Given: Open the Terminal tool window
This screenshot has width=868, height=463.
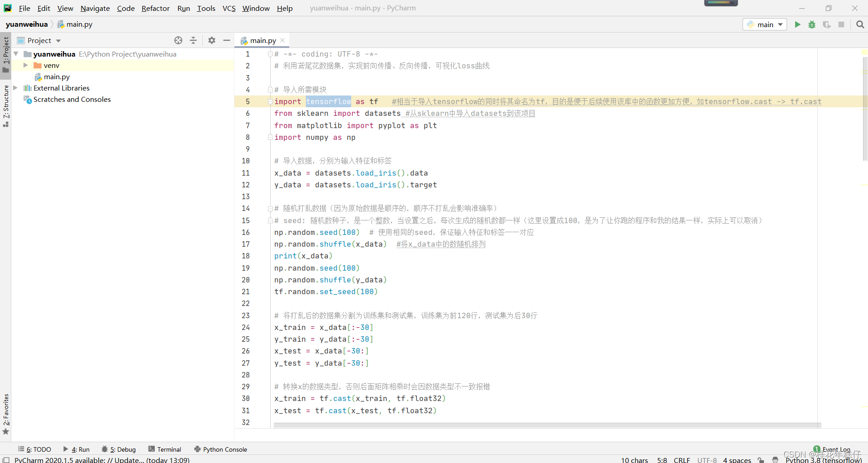Looking at the screenshot, I should coord(165,449).
